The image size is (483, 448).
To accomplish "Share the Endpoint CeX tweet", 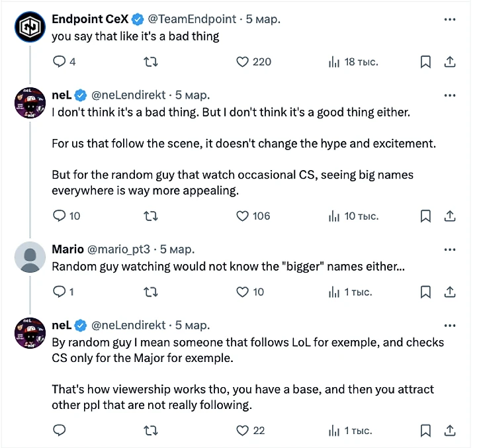I will (450, 62).
